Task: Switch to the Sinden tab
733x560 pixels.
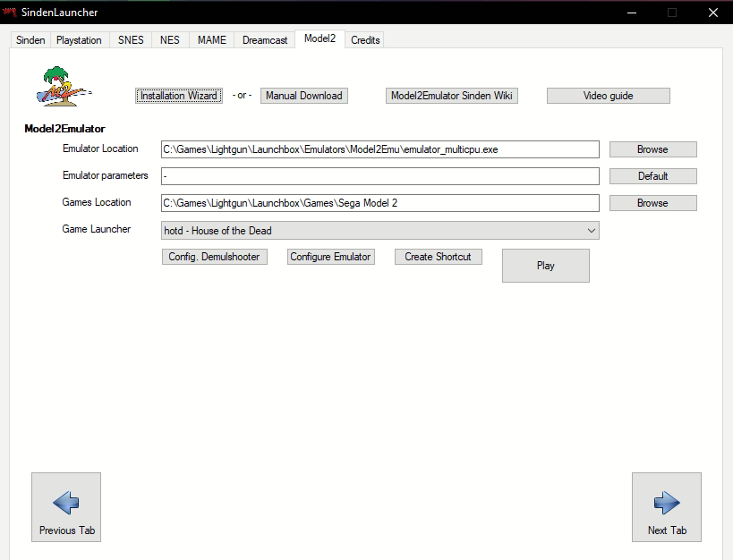Action: point(30,40)
